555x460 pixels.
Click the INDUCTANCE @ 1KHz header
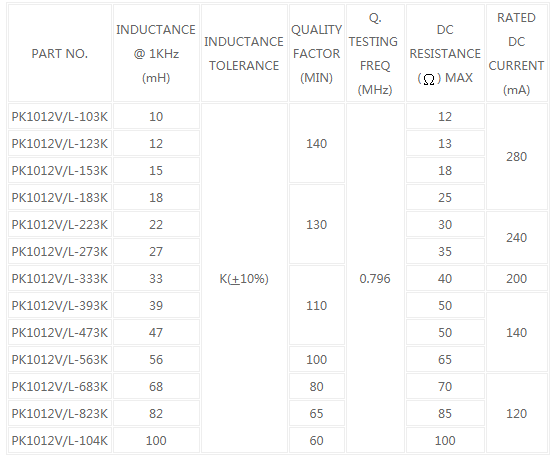156,53
